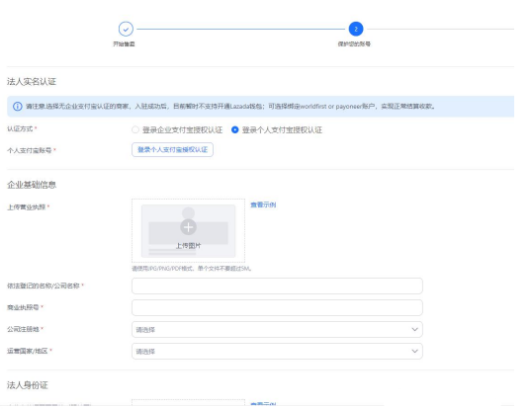Open the 公司注册地 dropdown
532x409 pixels.
(277, 329)
